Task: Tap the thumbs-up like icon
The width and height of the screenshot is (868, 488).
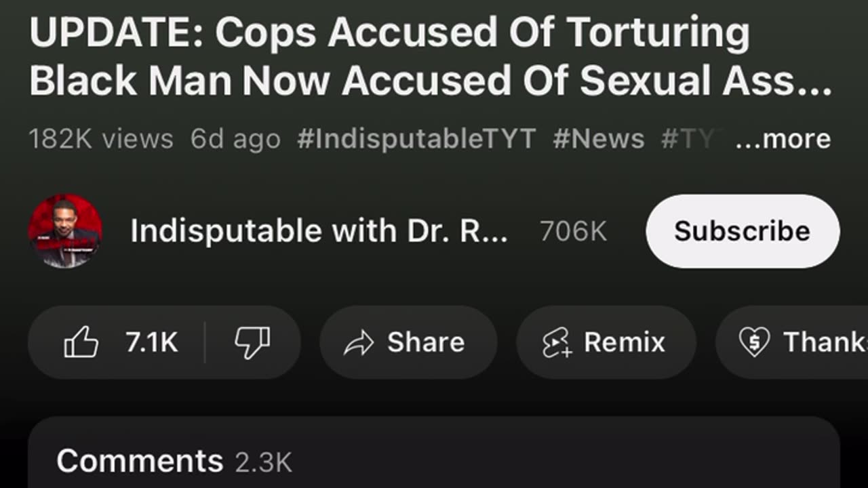Action: 81,342
